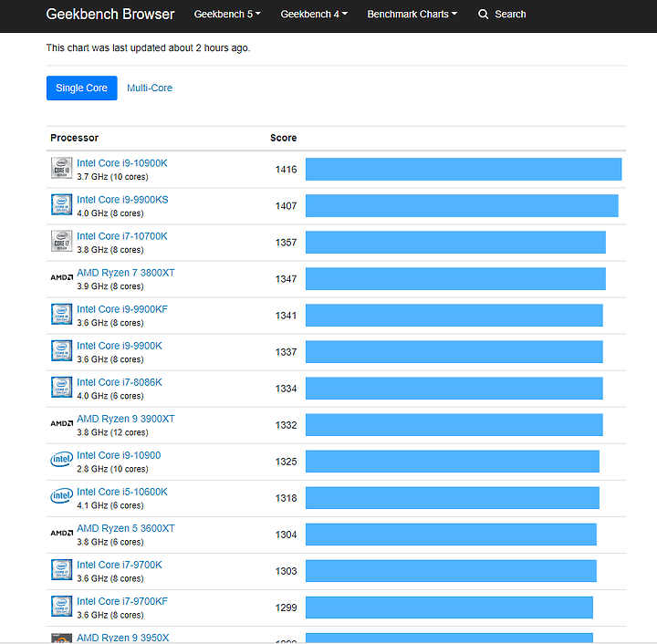
Task: Click the Intel logo beside Core i5-10600K
Action: tap(62, 496)
